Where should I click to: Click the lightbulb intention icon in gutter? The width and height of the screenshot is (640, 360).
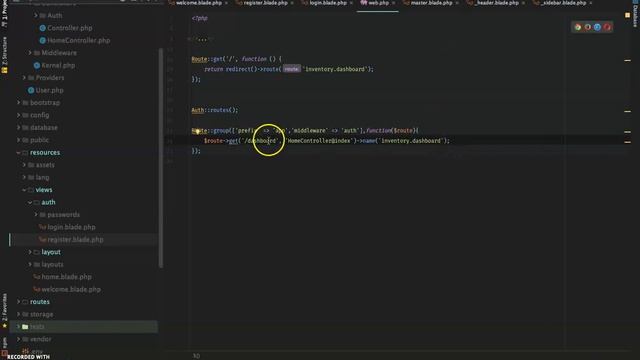tap(197, 131)
